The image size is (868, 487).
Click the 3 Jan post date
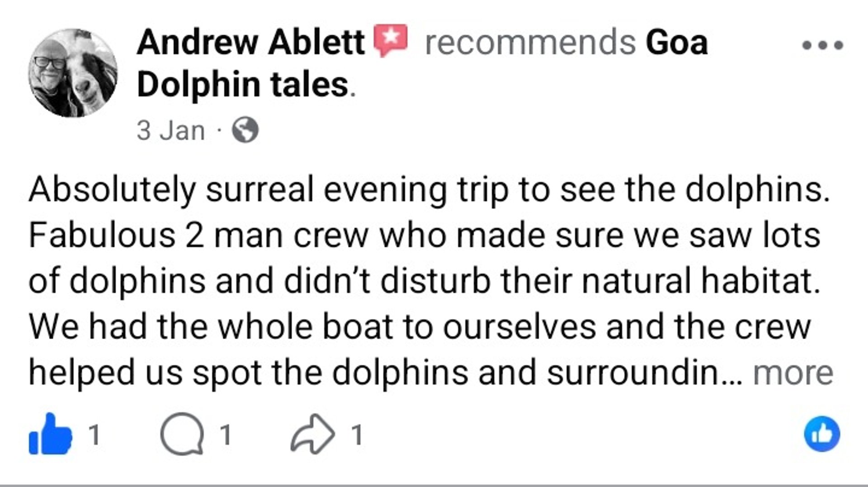170,131
